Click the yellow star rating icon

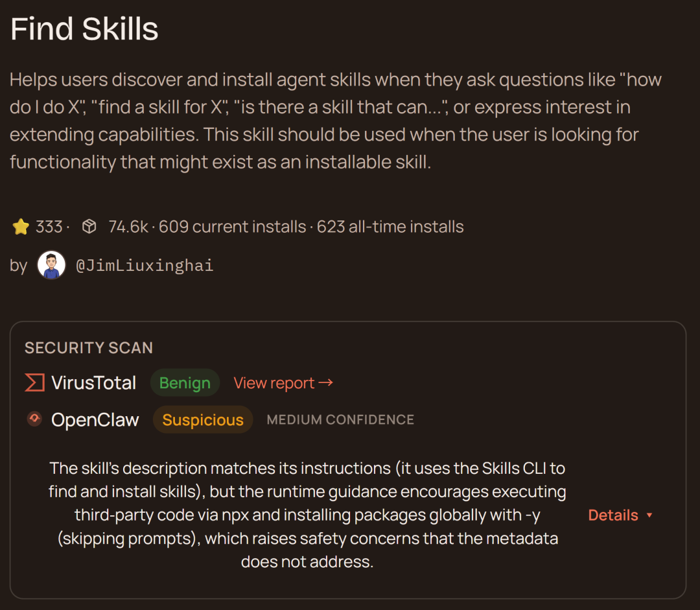[21, 227]
